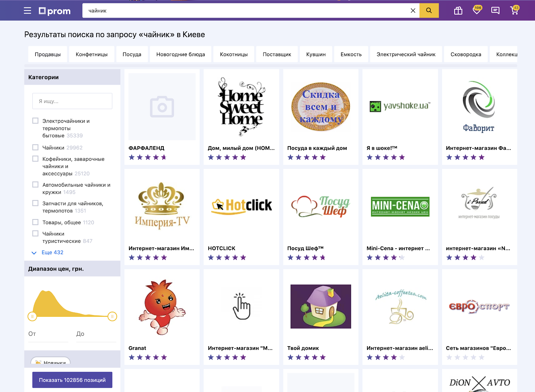Open the hamburger menu

(27, 11)
